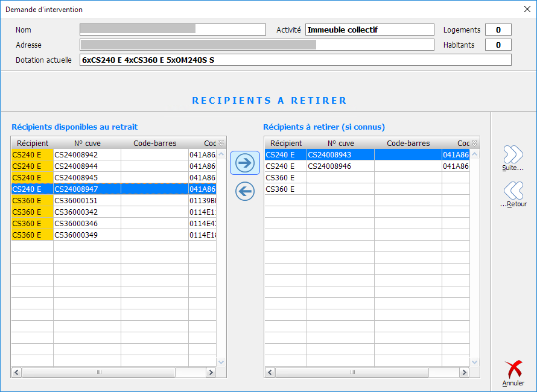This screenshot has width=537, height=392.
Task: Cancel with the red Annuler icon
Action: click(x=513, y=370)
